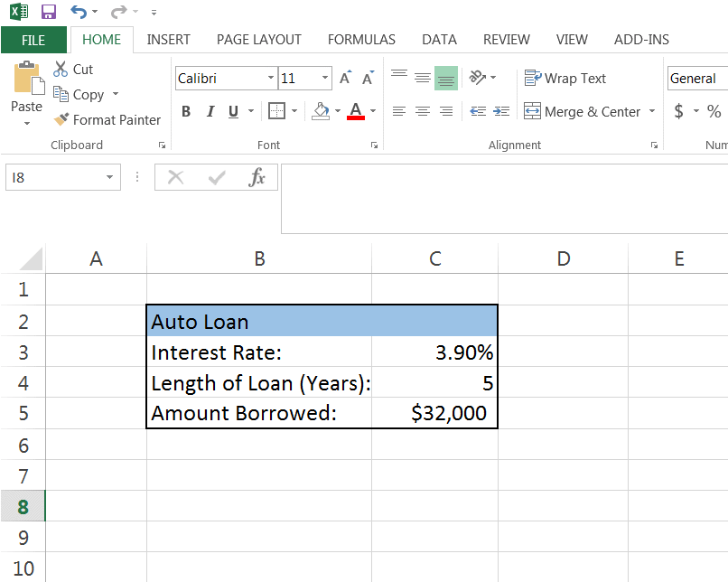Click the Orientation text angle icon

point(477,77)
